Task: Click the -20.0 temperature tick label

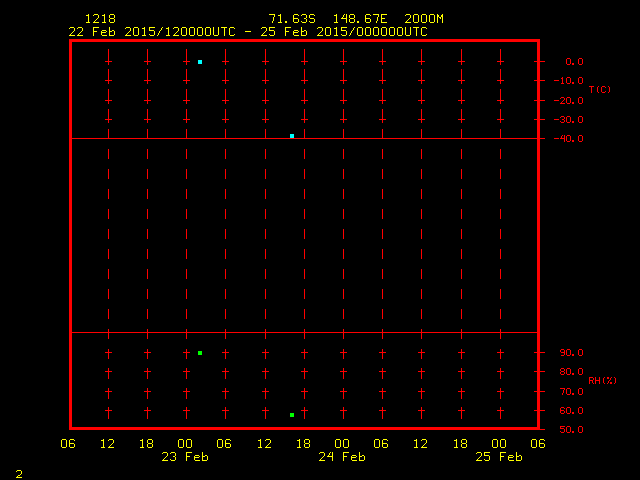Action: tap(571, 100)
